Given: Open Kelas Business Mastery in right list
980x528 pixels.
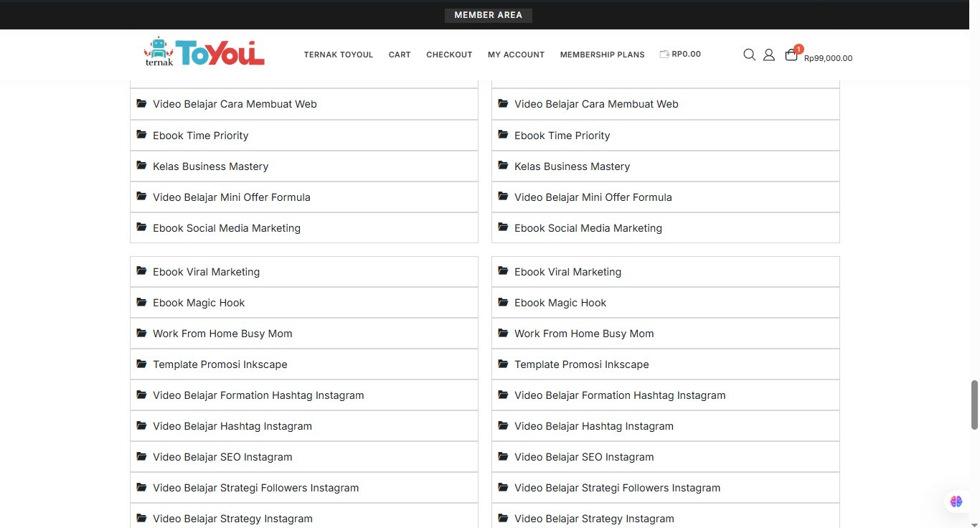Looking at the screenshot, I should click(572, 166).
